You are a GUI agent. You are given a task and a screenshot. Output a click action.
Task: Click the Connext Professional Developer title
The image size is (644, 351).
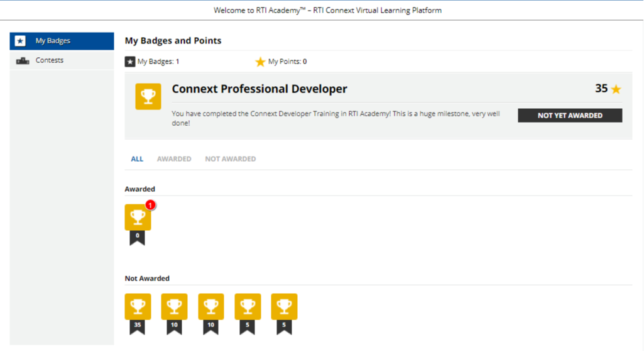[x=259, y=89]
